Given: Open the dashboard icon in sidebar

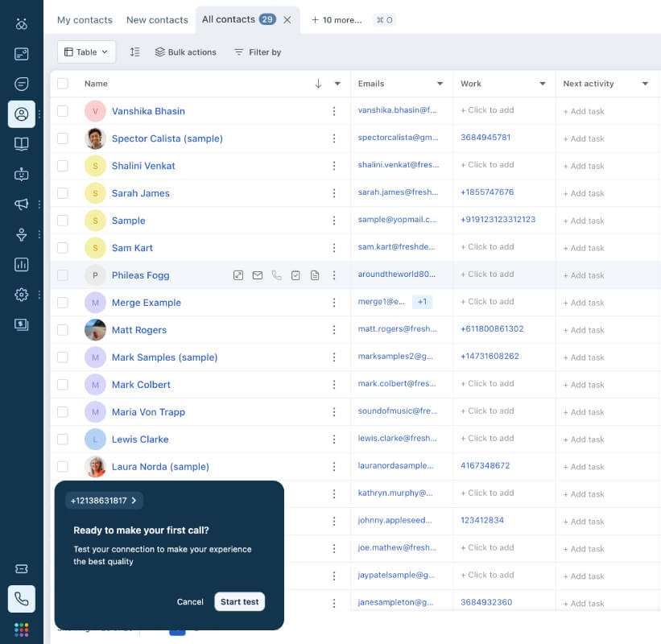Looking at the screenshot, I should [x=21, y=54].
